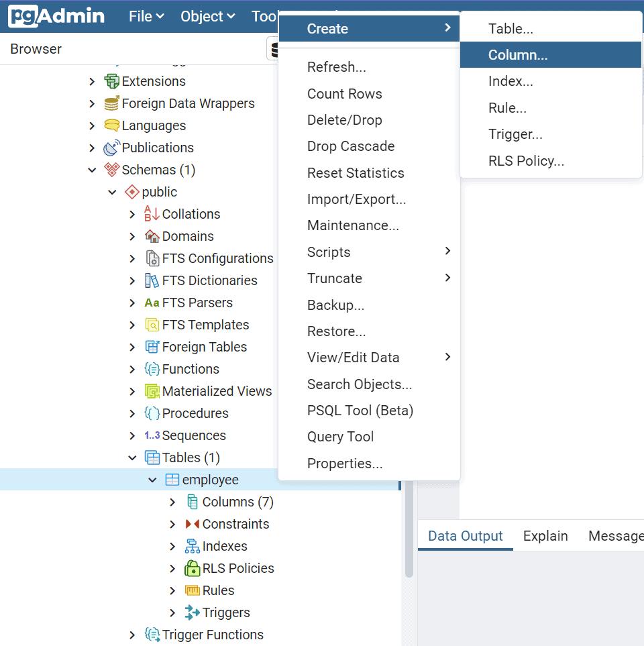This screenshot has height=646, width=644.
Task: Click the Sequences 1..3 icon
Action: pyautogui.click(x=152, y=435)
